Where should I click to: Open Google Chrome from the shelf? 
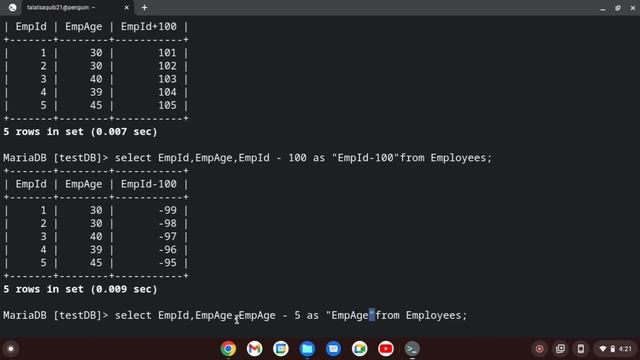(x=228, y=349)
